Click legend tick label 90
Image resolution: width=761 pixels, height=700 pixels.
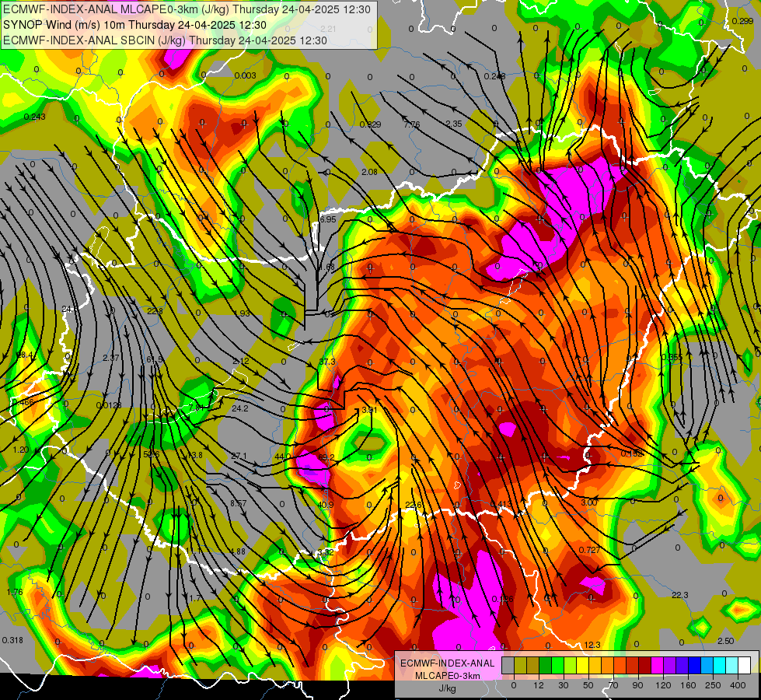pyautogui.click(x=637, y=685)
